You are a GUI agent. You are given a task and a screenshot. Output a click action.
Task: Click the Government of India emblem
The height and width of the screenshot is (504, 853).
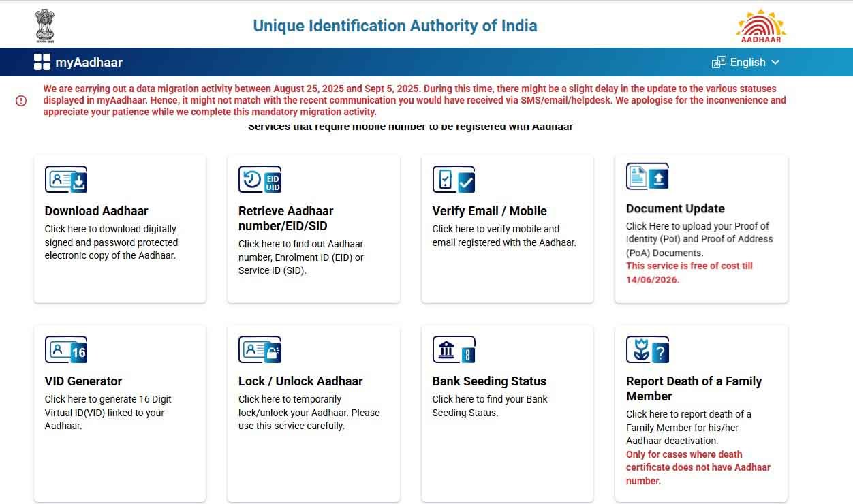pos(44,27)
